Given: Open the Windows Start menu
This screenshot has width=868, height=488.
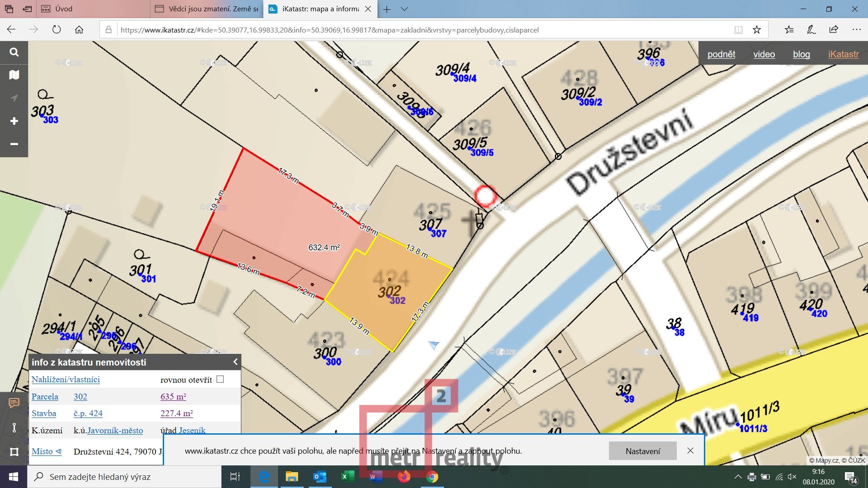Looking at the screenshot, I should tap(14, 477).
